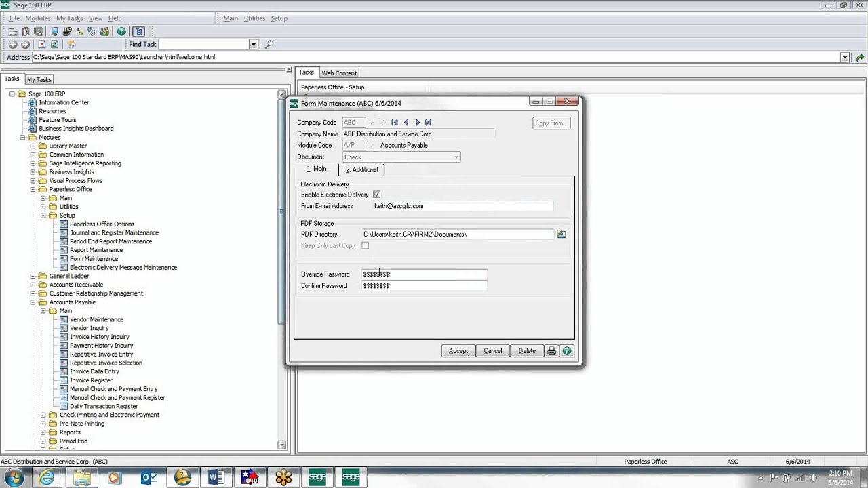868x488 pixels.
Task: Click the Delete button
Action: point(527,351)
